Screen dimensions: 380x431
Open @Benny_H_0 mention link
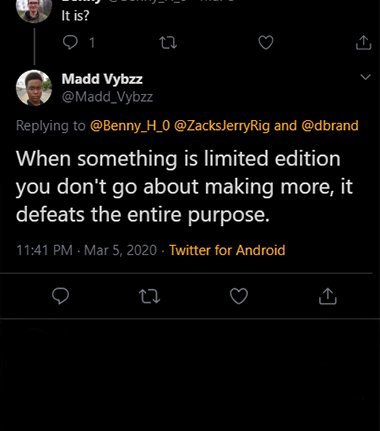pyautogui.click(x=130, y=126)
